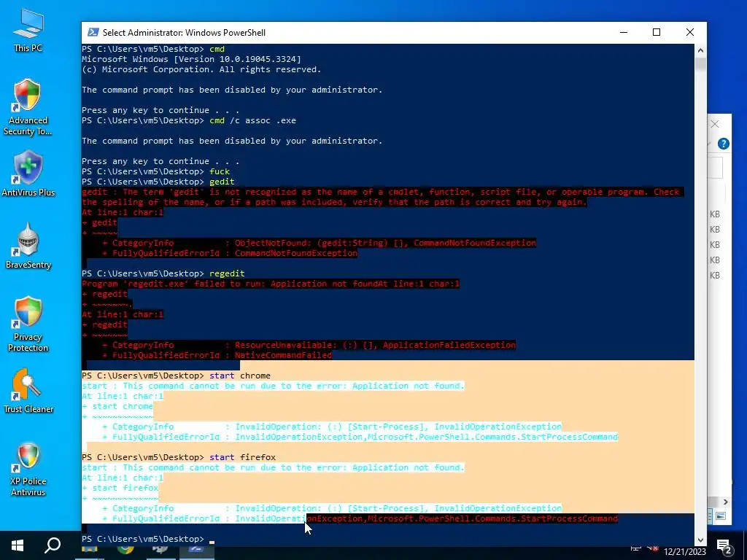Screen dimensions: 747x560
Task: Open the This PC desktop icon
Action: [28, 31]
